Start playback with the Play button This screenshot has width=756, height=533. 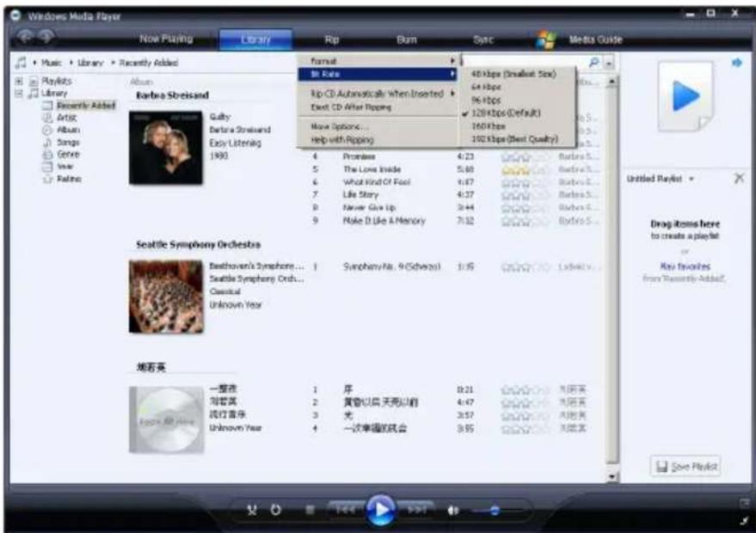(x=381, y=510)
